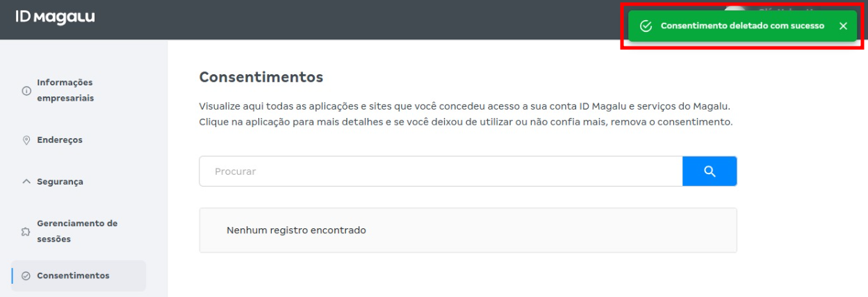This screenshot has height=297, width=868.
Task: Click the location pin icon for Endereços
Action: tap(26, 139)
